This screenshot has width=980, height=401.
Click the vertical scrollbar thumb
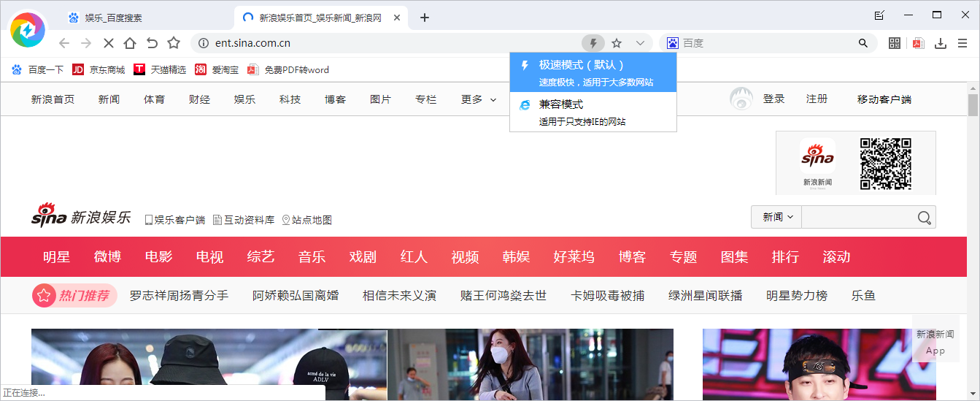tap(973, 106)
